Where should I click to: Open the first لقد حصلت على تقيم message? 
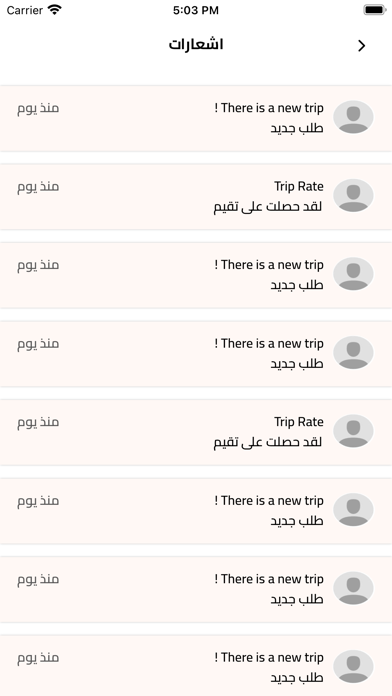[x=268, y=207]
